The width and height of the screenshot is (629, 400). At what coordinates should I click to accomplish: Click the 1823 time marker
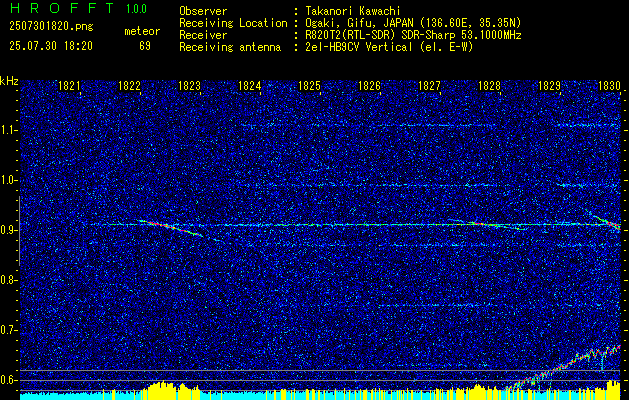pos(189,86)
